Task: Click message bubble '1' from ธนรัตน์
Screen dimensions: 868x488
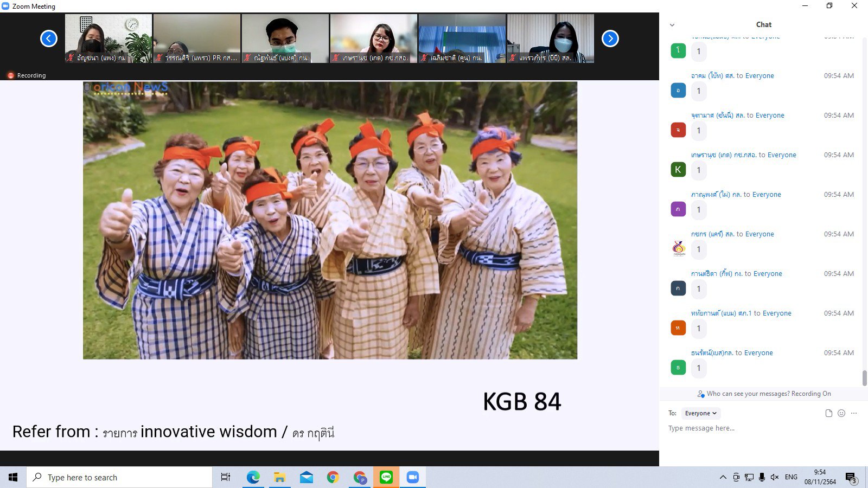Action: click(x=698, y=368)
